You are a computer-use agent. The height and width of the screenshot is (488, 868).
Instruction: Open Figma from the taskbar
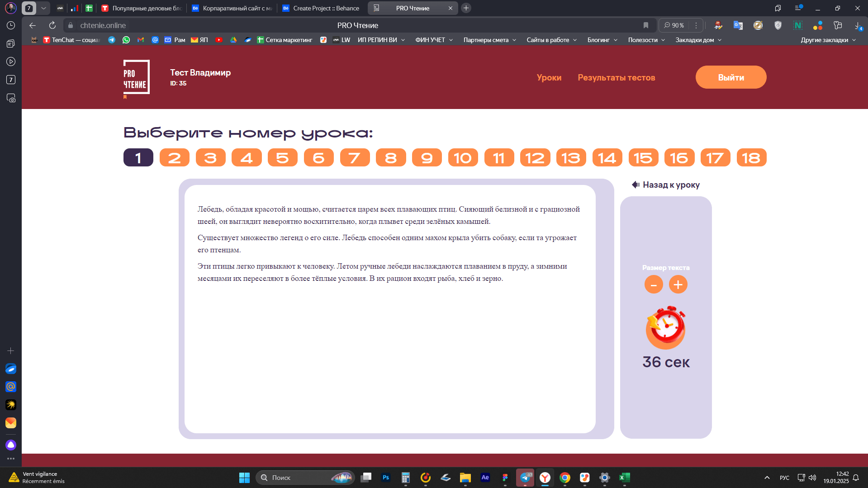(505, 478)
